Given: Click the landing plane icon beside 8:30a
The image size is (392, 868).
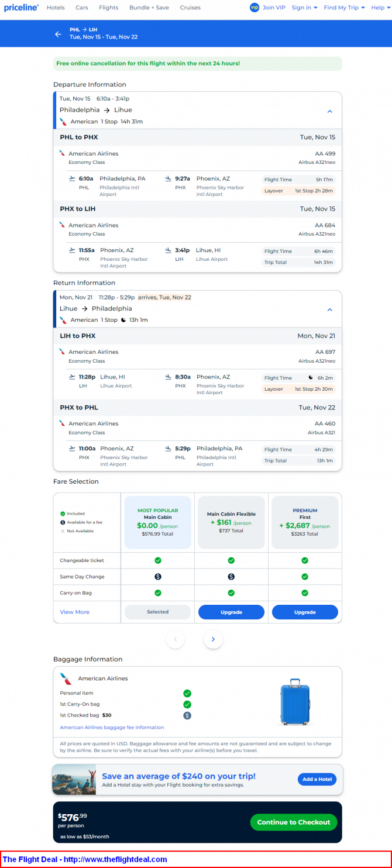Looking at the screenshot, I should coord(168,377).
